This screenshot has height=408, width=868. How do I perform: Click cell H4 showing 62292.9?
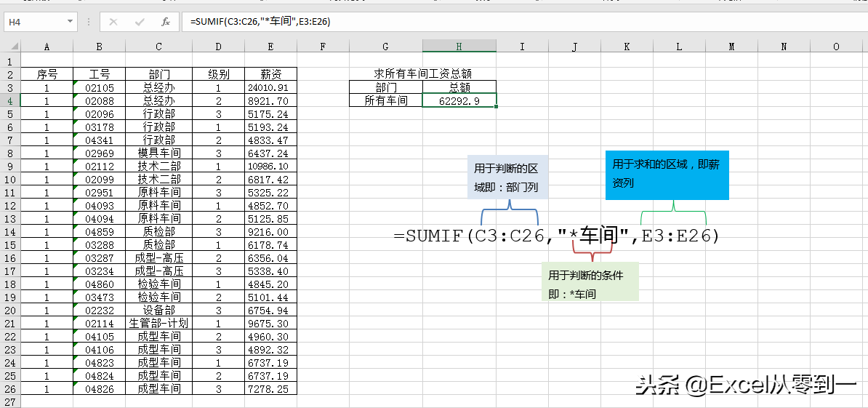tap(459, 100)
